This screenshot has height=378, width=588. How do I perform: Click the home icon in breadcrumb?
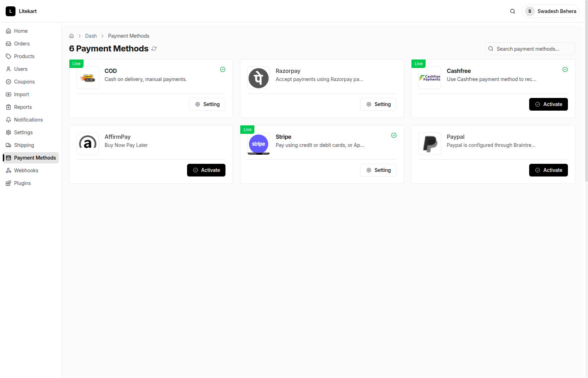click(x=72, y=36)
